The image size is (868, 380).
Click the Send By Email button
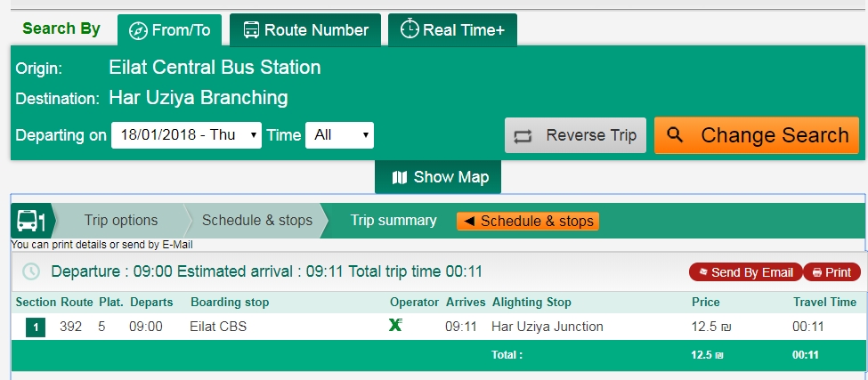(745, 272)
